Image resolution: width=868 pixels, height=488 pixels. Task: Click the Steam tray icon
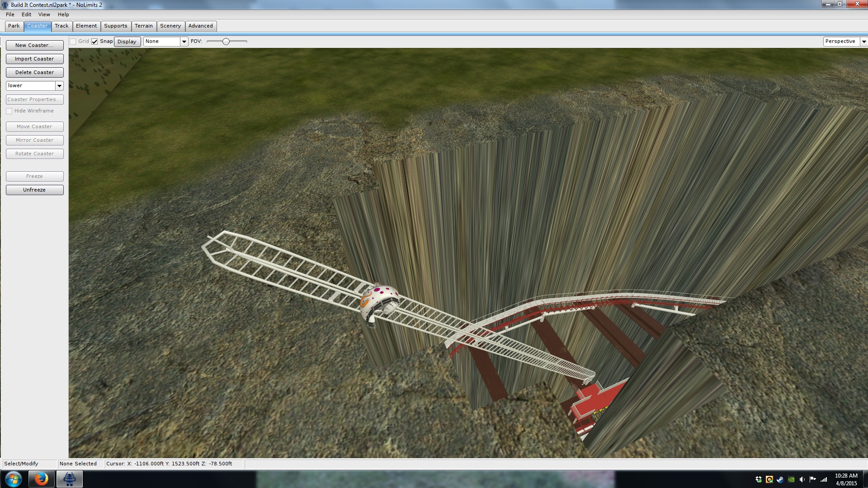(x=780, y=479)
